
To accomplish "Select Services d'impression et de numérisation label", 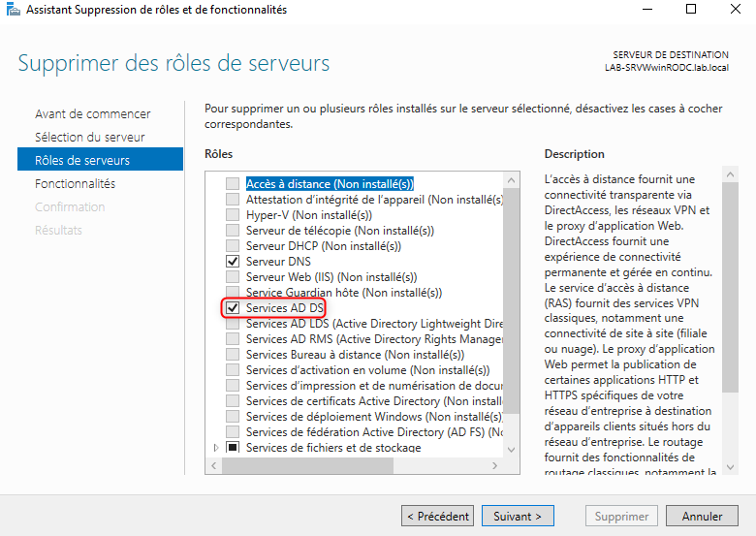I will click(375, 385).
